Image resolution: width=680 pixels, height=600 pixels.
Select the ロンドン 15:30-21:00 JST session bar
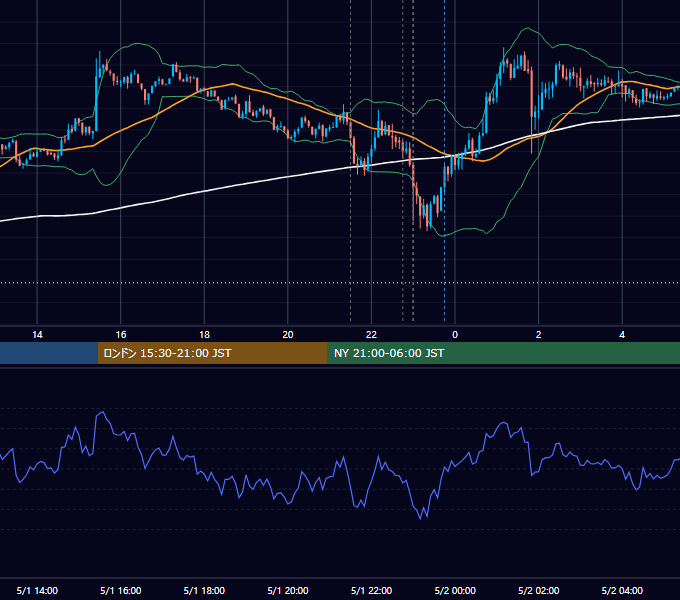pos(212,353)
